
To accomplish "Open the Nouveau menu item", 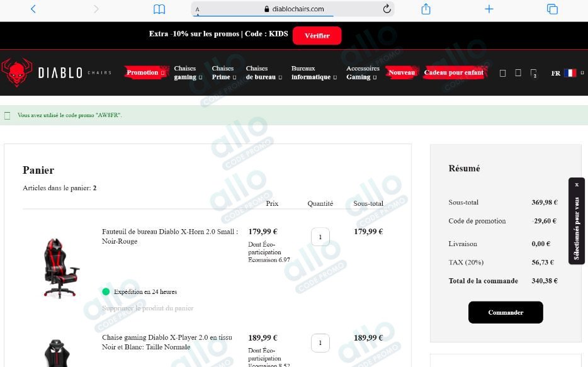I will (x=402, y=72).
